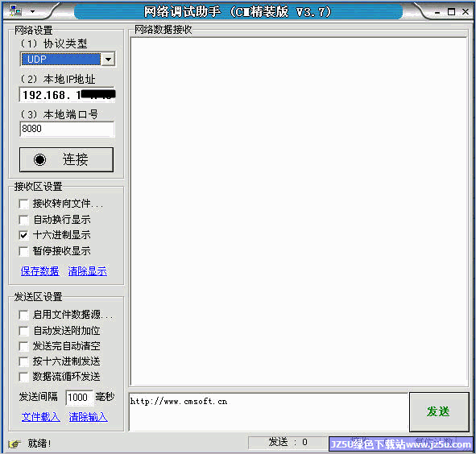Screen dimensions: 476x454
Task: Click the small arrow beside the title icon
Action: point(33,12)
